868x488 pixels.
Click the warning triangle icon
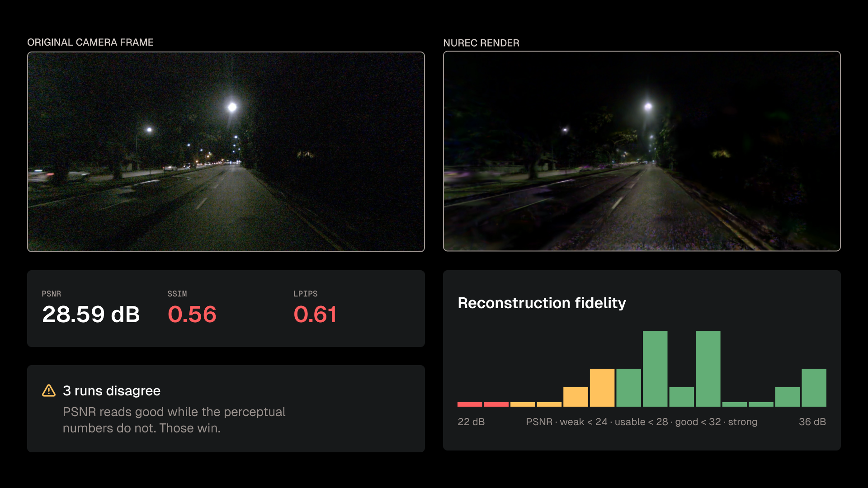[x=49, y=390]
